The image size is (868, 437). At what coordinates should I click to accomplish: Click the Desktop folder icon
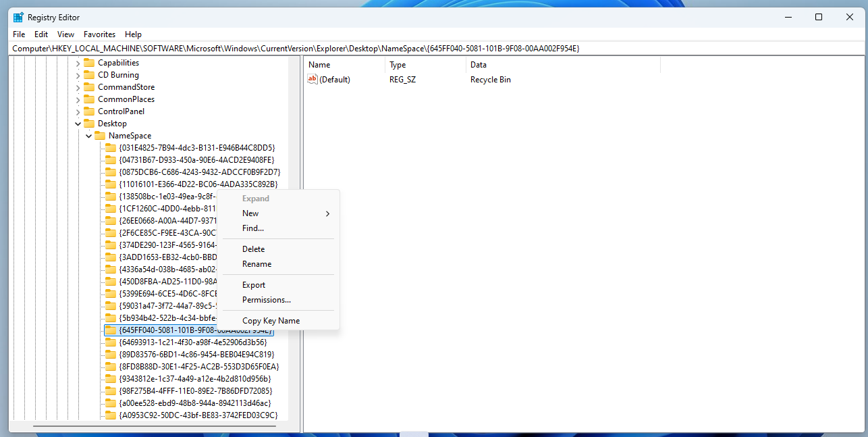(89, 124)
